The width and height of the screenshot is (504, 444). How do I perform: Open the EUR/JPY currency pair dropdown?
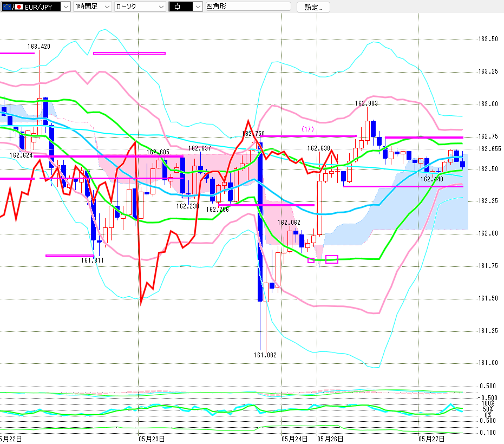pos(35,6)
